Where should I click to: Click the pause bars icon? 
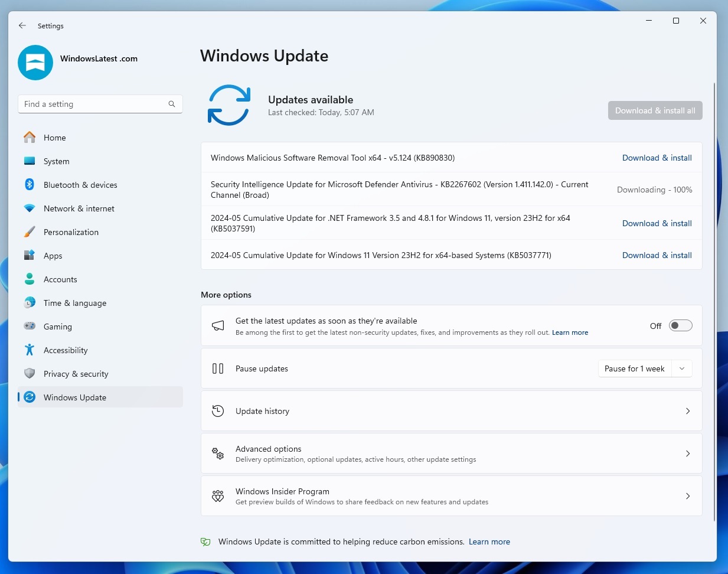pyautogui.click(x=218, y=368)
